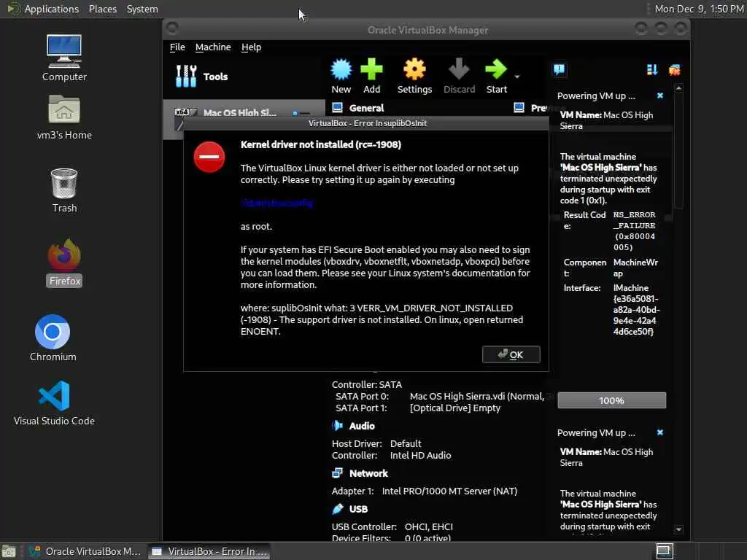This screenshot has width=747, height=560.
Task: Open the Applications menu in top panel
Action: [52, 9]
